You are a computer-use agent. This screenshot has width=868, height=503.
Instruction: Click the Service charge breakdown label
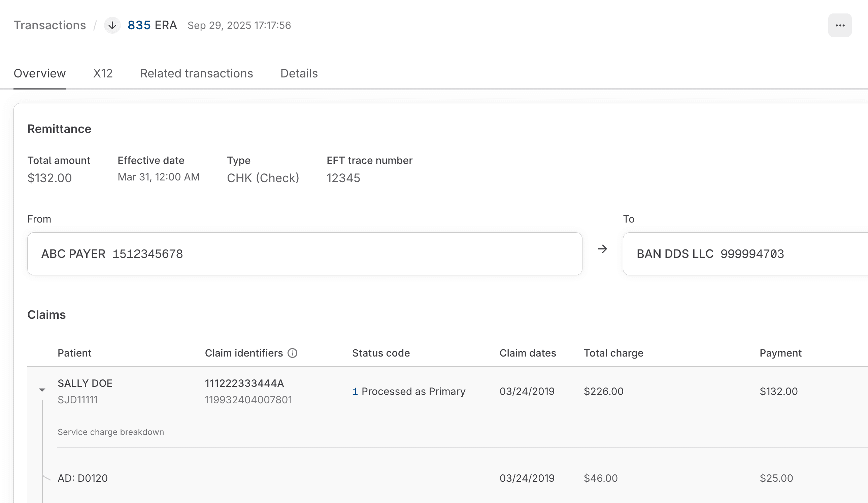(x=110, y=432)
